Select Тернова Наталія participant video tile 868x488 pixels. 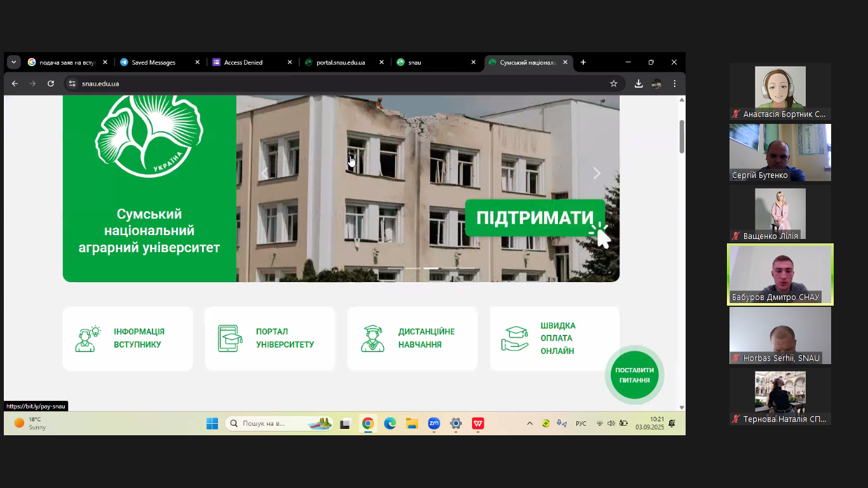(780, 396)
